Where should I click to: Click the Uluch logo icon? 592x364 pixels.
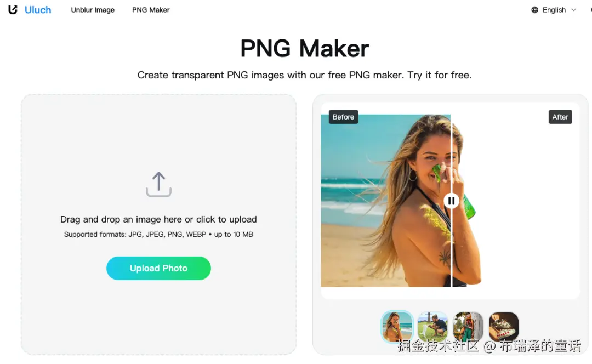point(13,10)
